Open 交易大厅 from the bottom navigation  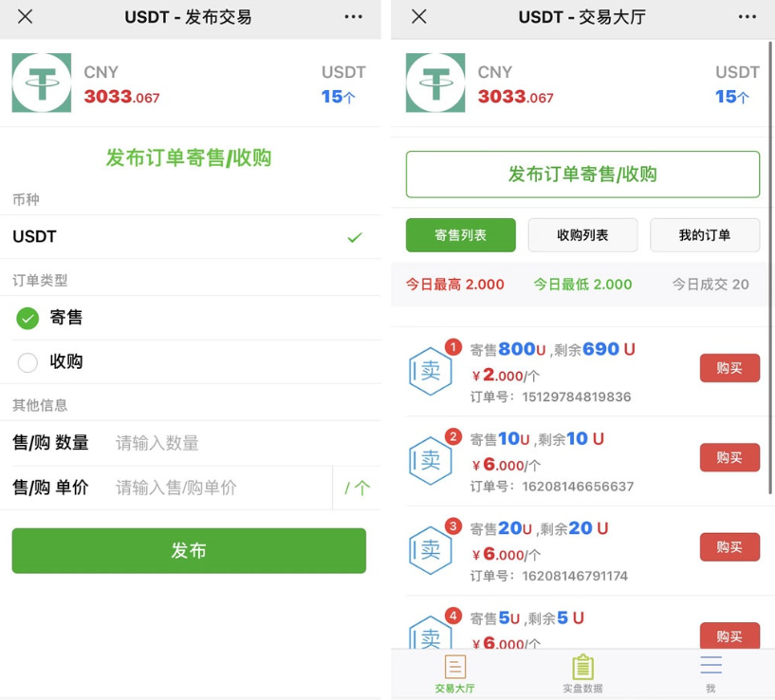(x=454, y=673)
